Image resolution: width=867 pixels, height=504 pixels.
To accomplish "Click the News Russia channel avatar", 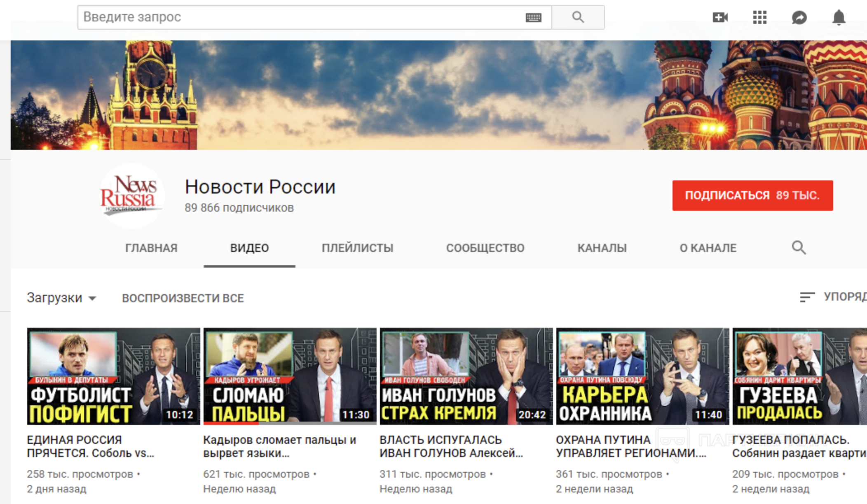I will coord(131,196).
